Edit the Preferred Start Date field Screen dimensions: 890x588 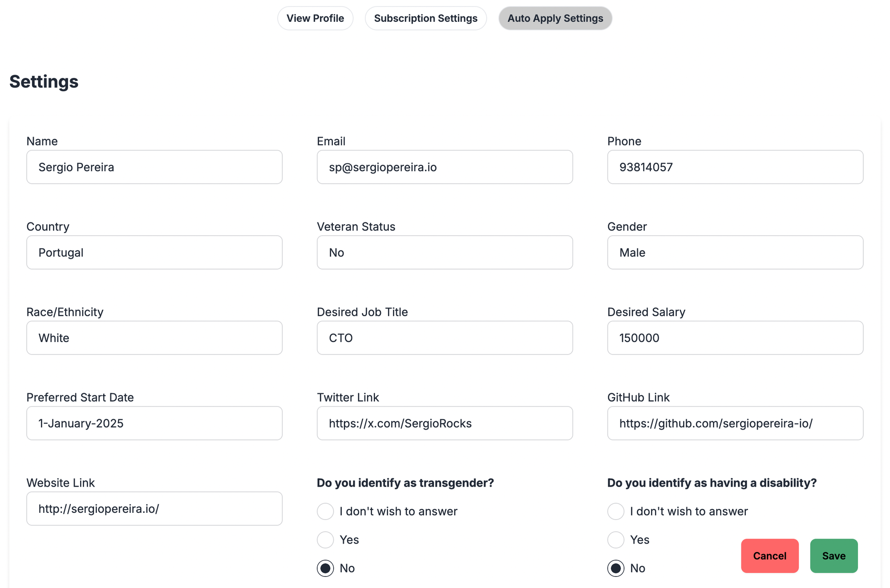point(154,423)
